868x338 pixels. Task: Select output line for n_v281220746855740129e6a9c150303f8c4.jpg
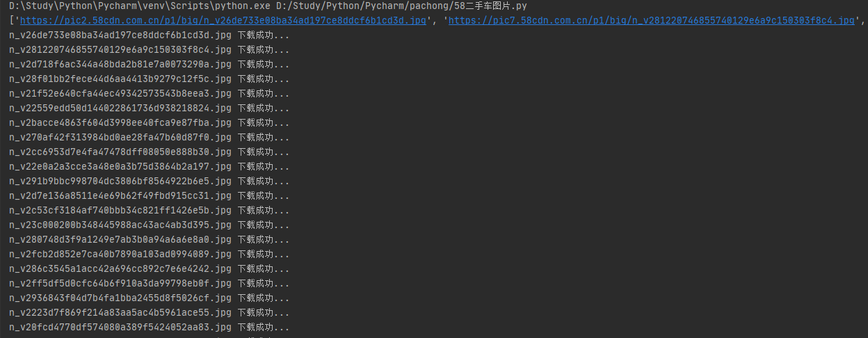[x=150, y=50]
